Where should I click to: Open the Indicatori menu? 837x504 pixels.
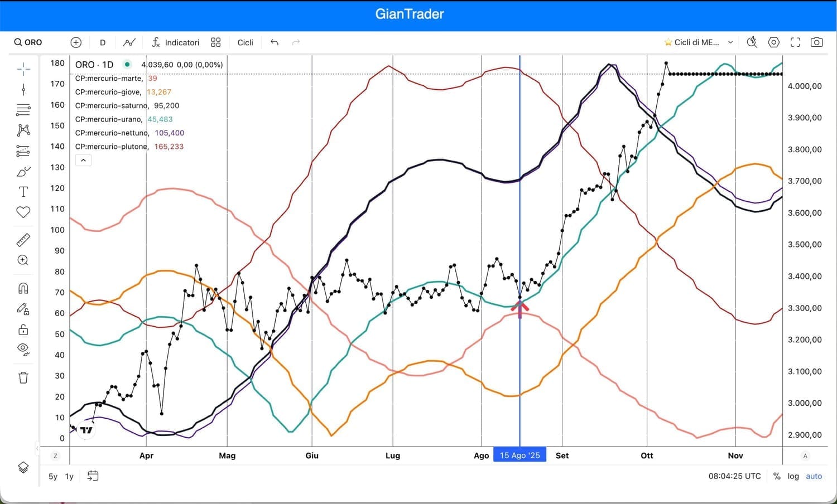coord(175,42)
